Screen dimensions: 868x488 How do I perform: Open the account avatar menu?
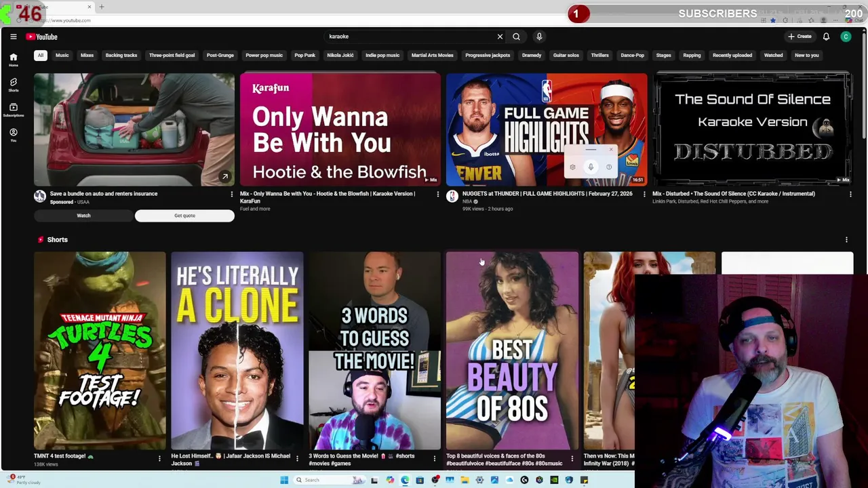[x=846, y=37]
